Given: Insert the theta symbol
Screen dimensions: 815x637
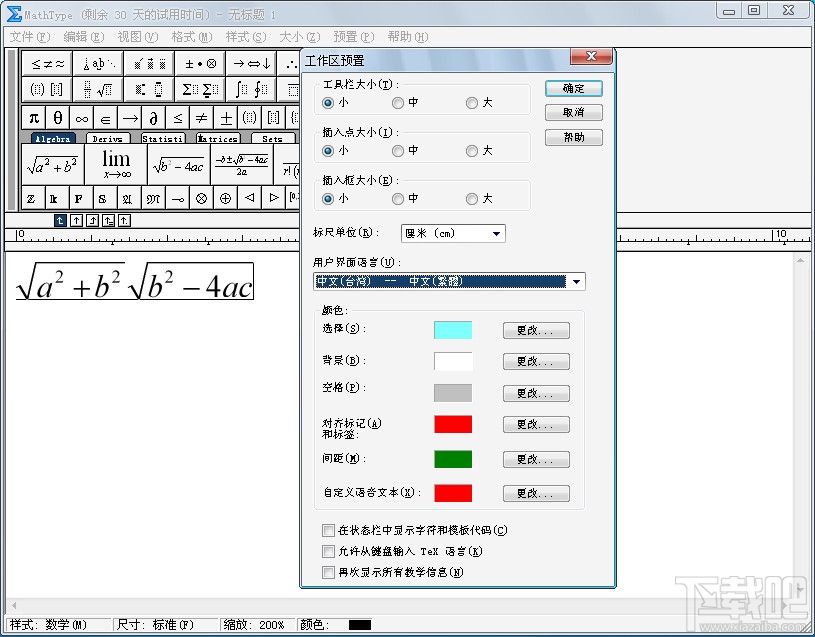Looking at the screenshot, I should coord(58,118).
